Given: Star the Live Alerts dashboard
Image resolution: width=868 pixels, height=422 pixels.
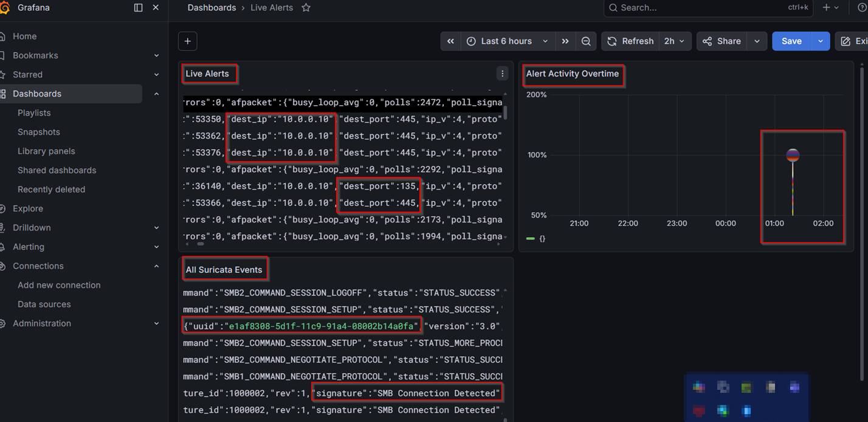Looking at the screenshot, I should tap(306, 8).
